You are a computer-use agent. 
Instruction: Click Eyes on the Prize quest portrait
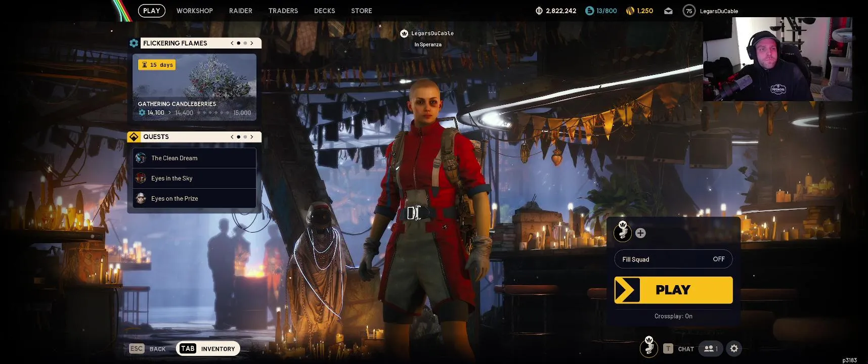(141, 198)
